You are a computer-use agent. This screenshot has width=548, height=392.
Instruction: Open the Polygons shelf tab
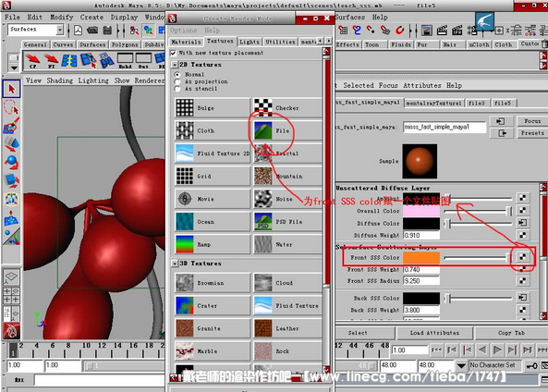tap(125, 44)
